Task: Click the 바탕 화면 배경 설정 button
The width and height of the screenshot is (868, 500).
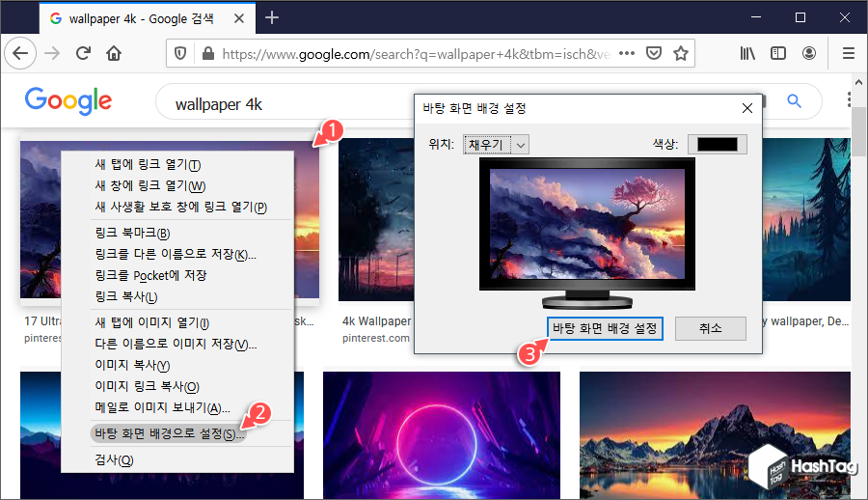Action: point(605,329)
